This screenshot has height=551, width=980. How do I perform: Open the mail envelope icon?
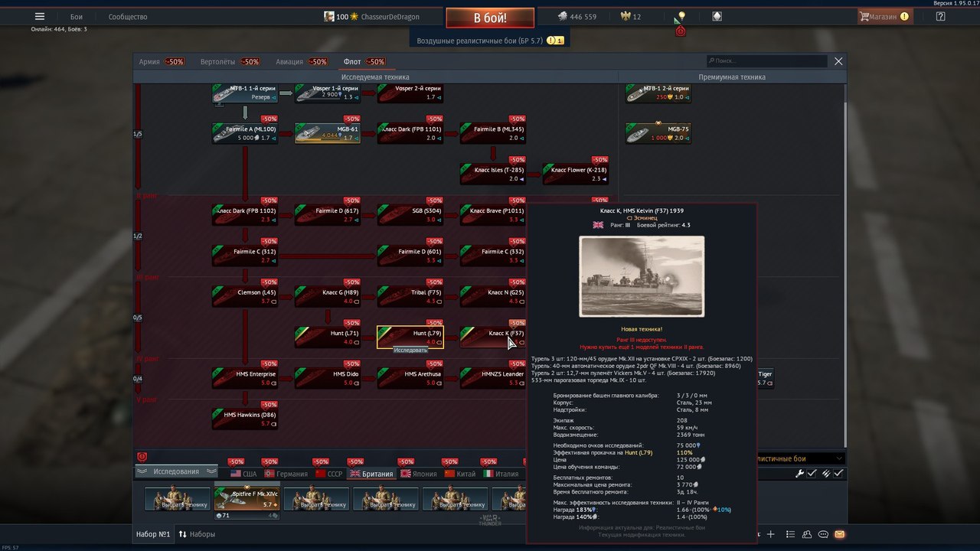point(839,534)
